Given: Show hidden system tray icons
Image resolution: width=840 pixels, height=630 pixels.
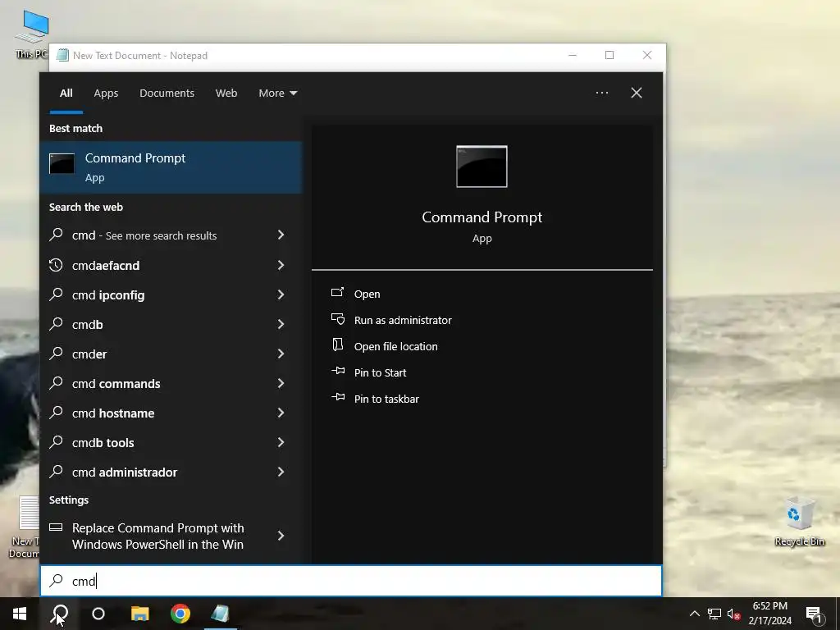Looking at the screenshot, I should [694, 614].
